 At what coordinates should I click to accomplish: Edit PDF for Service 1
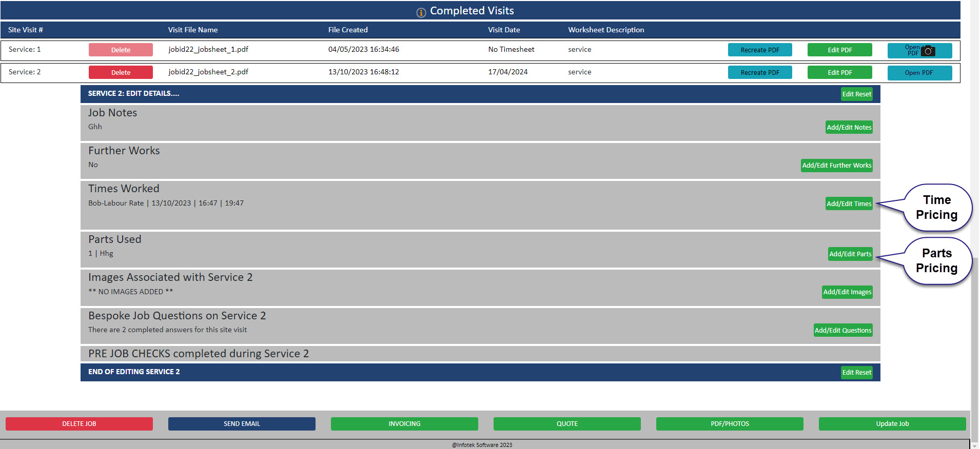pyautogui.click(x=839, y=50)
